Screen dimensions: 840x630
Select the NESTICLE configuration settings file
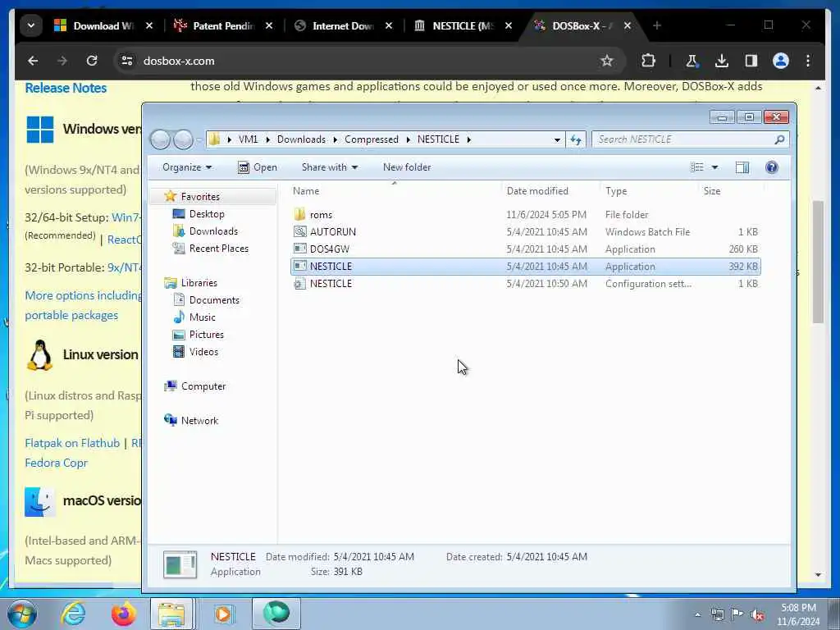pos(331,283)
